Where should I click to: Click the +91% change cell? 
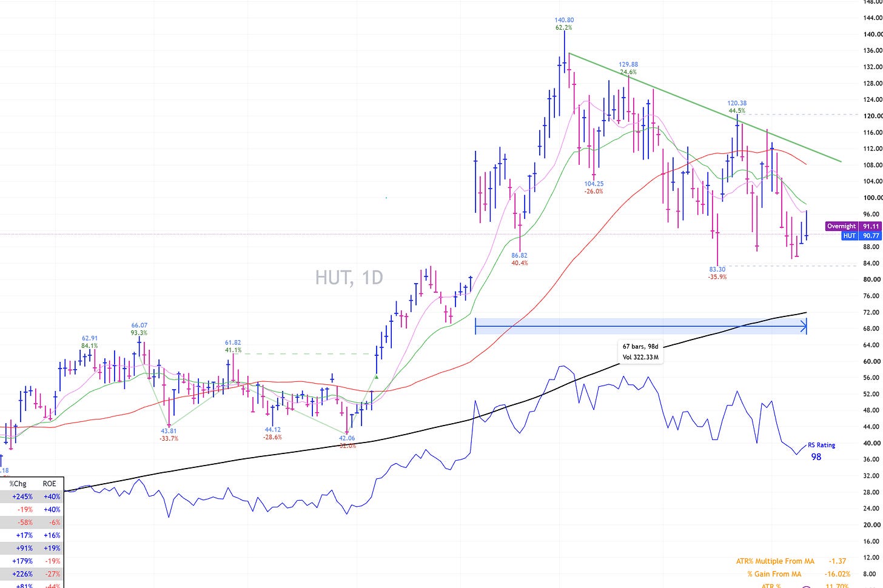click(x=24, y=548)
